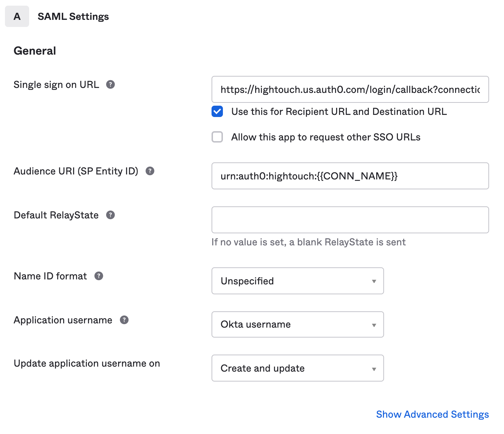Image resolution: width=504 pixels, height=434 pixels.
Task: Focus the Audience URI input field
Action: click(350, 176)
